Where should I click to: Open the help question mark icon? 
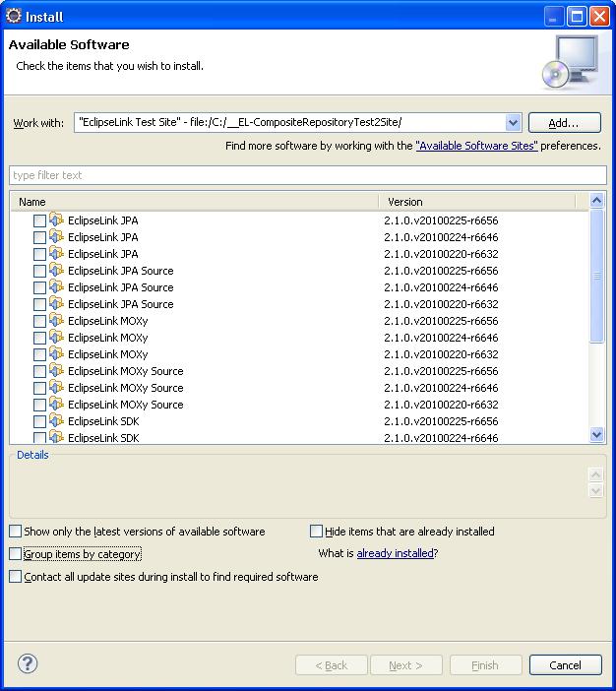pos(28,663)
